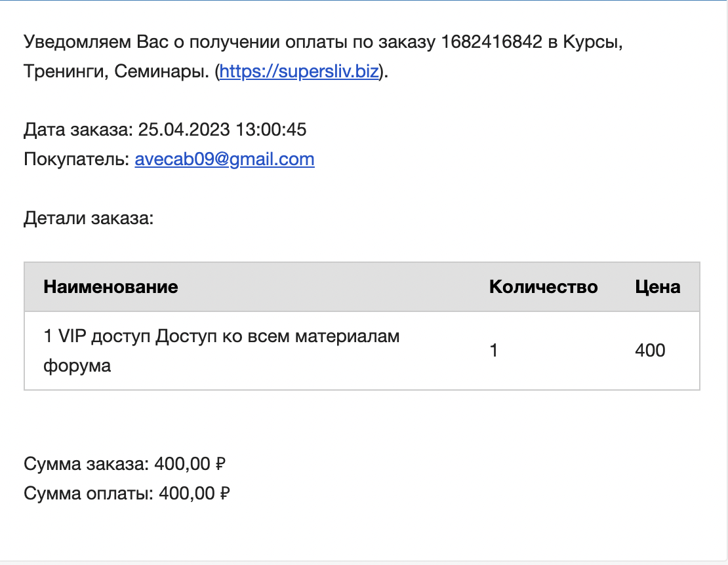Click the avecab09@gmail.com email link
Screen dimensions: 728x565
coord(225,159)
